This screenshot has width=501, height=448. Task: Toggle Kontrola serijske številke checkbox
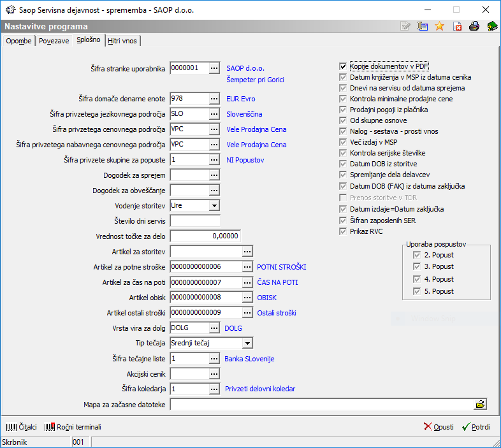pyautogui.click(x=343, y=153)
